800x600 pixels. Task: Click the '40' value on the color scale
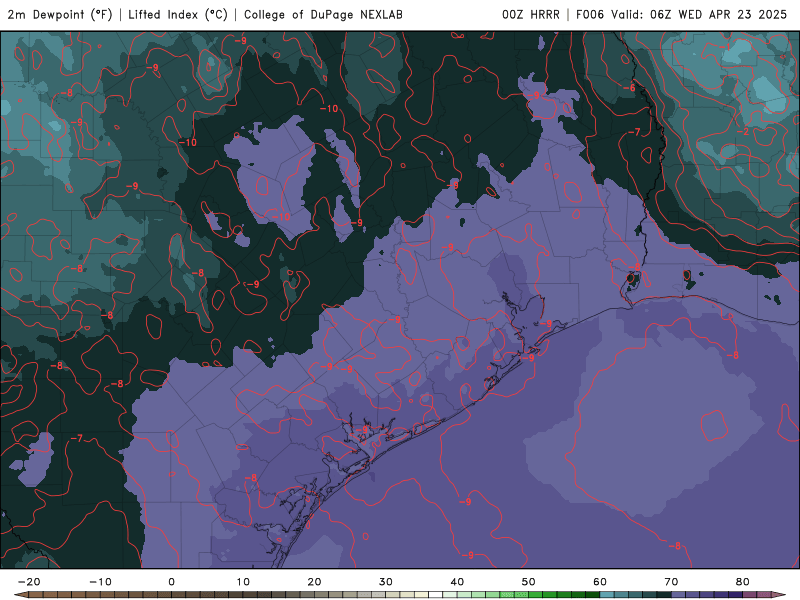457,582
